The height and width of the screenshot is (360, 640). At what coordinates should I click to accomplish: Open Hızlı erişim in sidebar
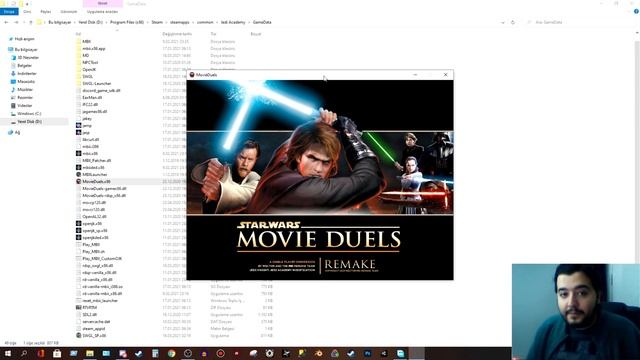[x=24, y=39]
